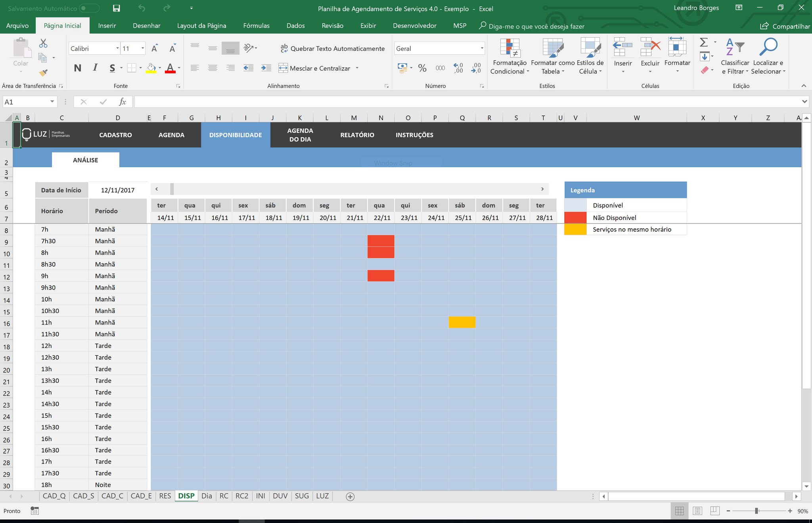The height and width of the screenshot is (523, 812).
Task: Click the RELATÓRIO navigation button
Action: tap(357, 135)
